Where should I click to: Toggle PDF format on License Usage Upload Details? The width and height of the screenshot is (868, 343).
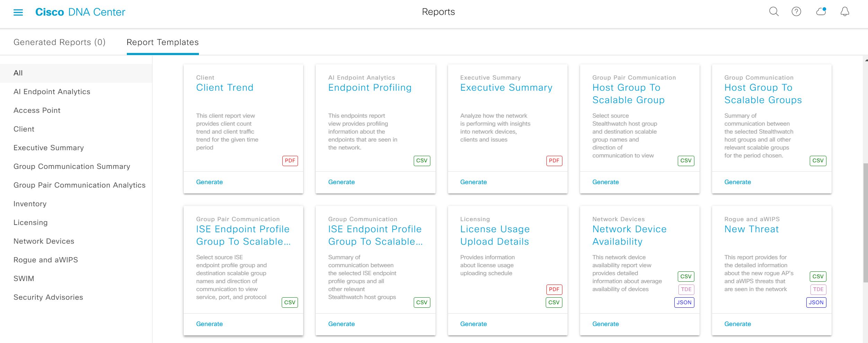click(554, 289)
